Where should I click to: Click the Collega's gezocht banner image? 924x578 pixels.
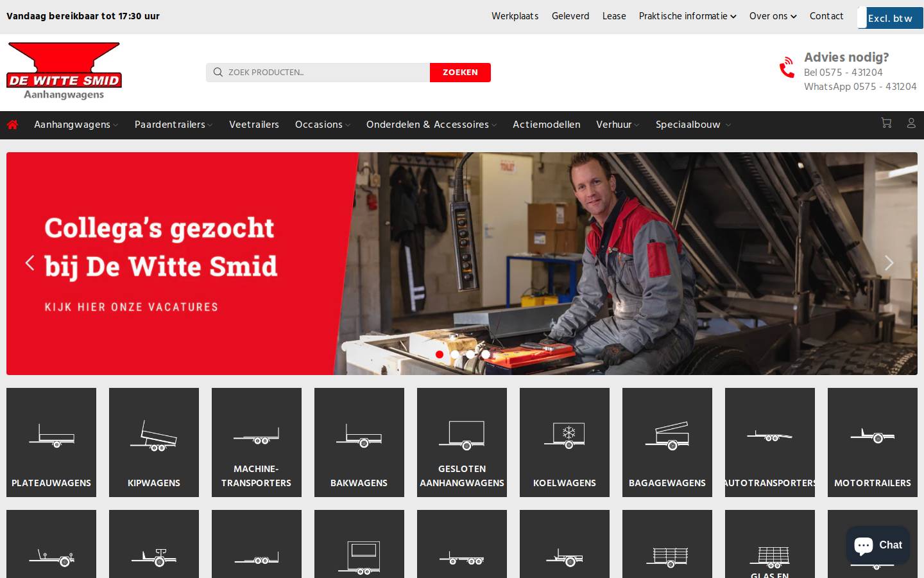pos(462,263)
